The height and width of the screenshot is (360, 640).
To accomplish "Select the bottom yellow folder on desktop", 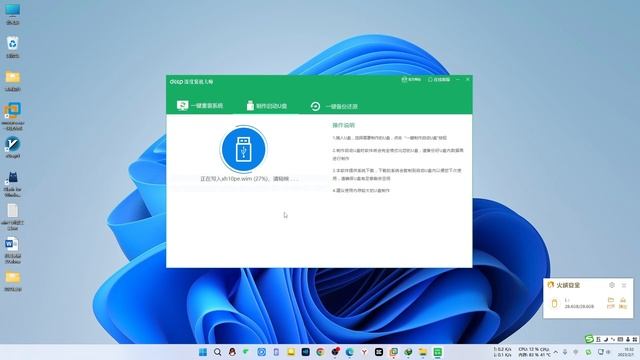I will (13, 281).
